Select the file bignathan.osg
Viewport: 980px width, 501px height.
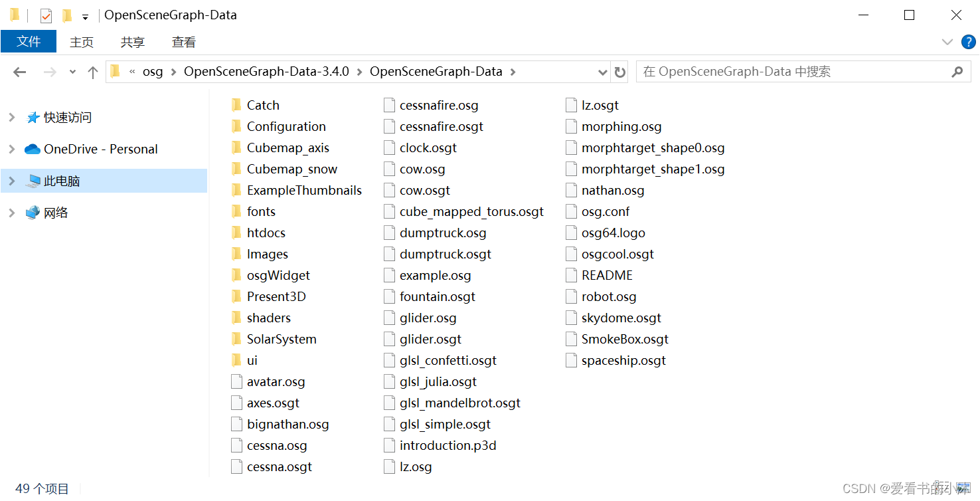click(288, 424)
